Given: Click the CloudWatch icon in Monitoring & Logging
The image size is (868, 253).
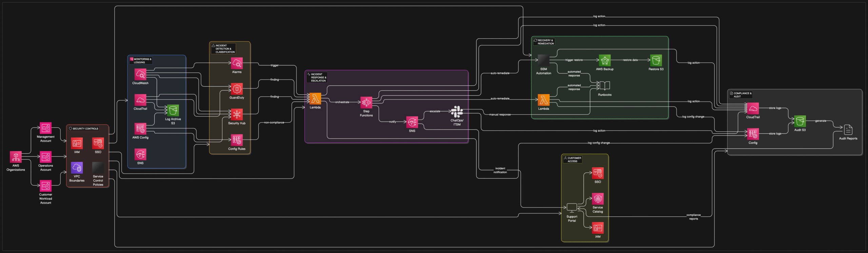Looking at the screenshot, I should [140, 74].
